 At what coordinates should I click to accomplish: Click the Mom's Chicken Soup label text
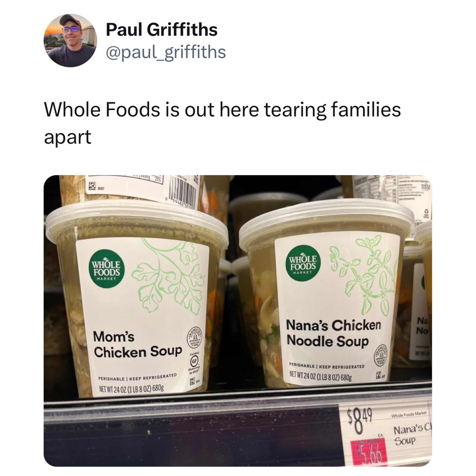coord(138,344)
